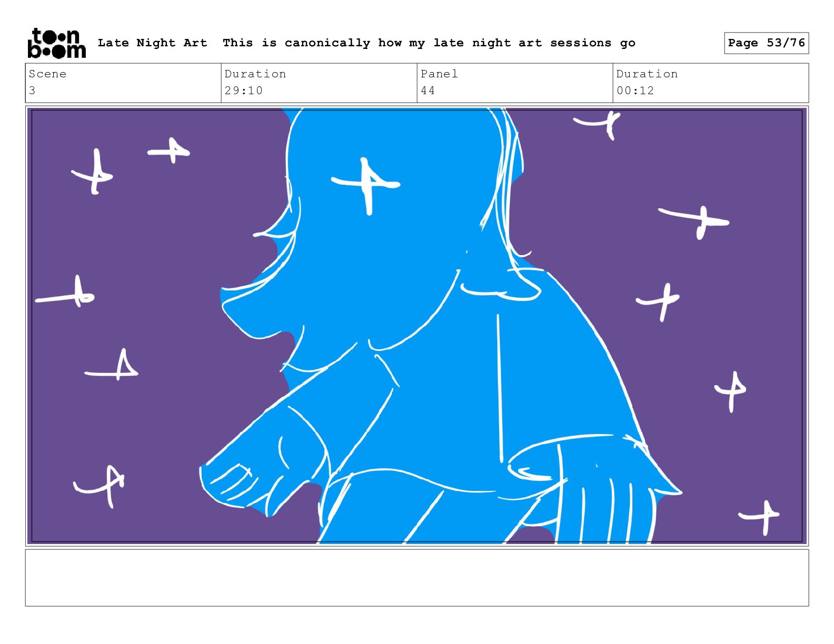Click the sparkle star at bottom left
Screen dimensions: 834x644
(x=100, y=485)
